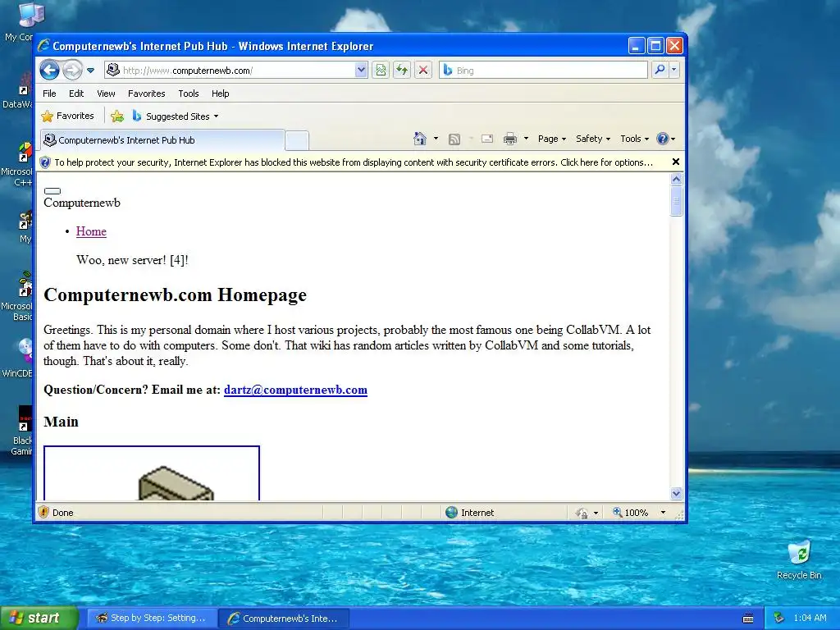This screenshot has width=840, height=630.
Task: Open the File menu
Action: 49,94
